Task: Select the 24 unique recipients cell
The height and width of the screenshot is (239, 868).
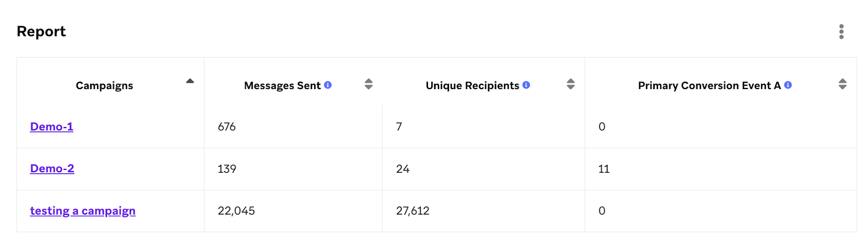Action: (x=483, y=169)
